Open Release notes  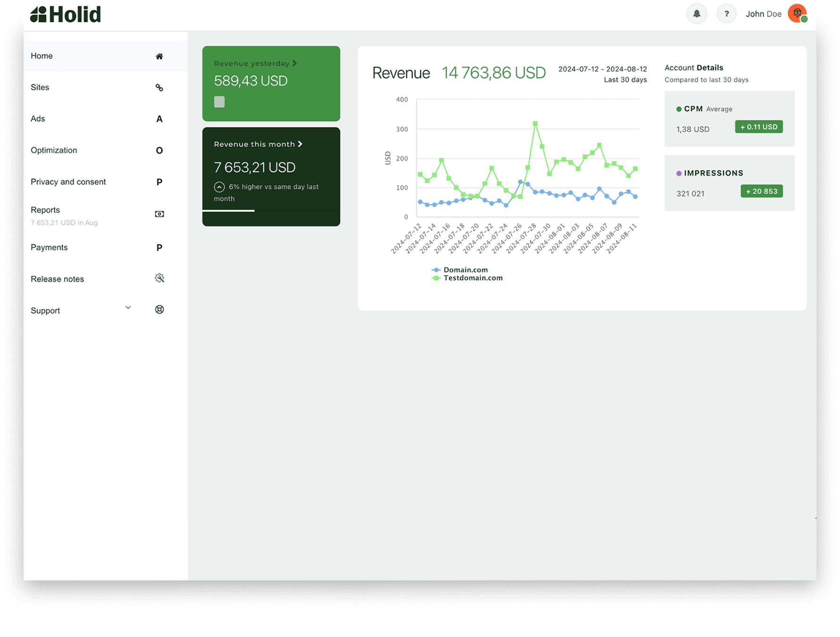[x=106, y=279]
